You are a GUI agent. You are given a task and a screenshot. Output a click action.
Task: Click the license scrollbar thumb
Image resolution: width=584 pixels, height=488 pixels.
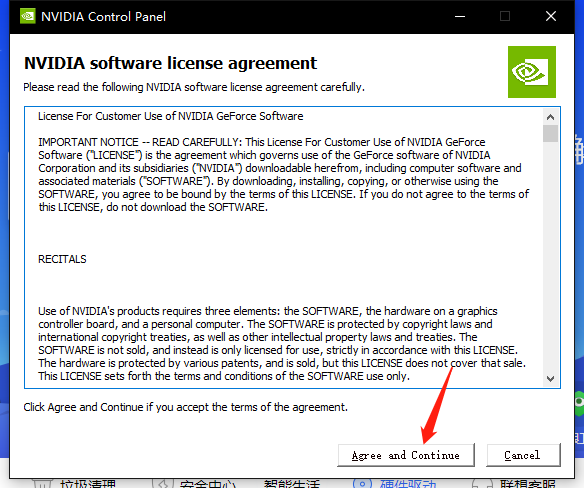coord(550,133)
